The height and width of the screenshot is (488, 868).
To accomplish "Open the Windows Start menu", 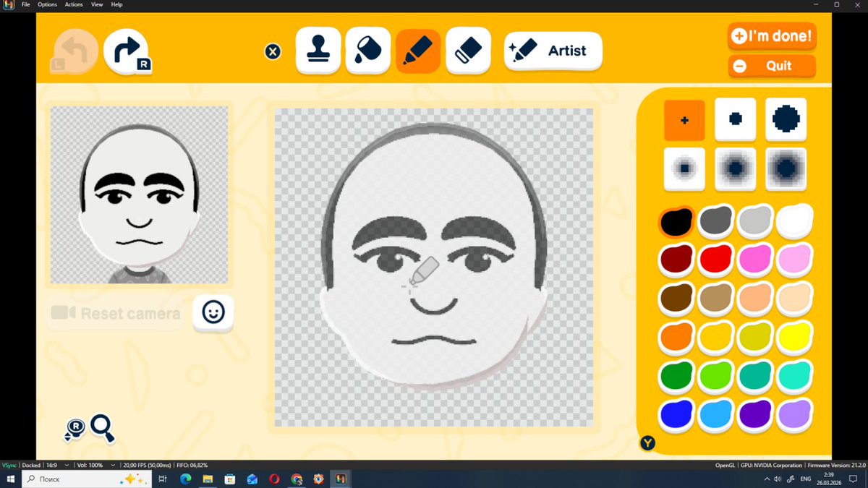I will click(x=11, y=479).
